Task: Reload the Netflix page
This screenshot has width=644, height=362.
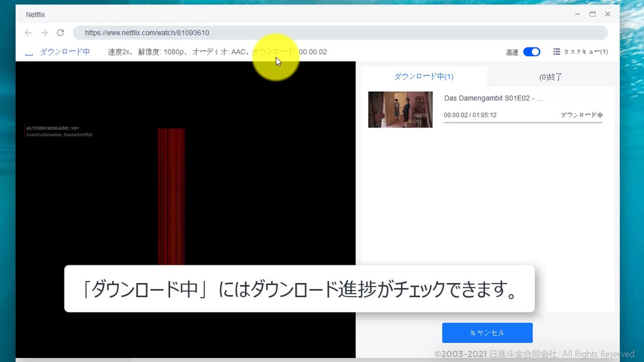Action: click(x=60, y=32)
